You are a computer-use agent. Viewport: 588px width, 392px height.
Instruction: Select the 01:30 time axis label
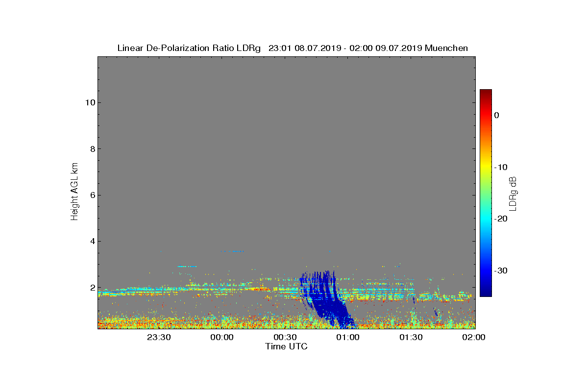(411, 337)
